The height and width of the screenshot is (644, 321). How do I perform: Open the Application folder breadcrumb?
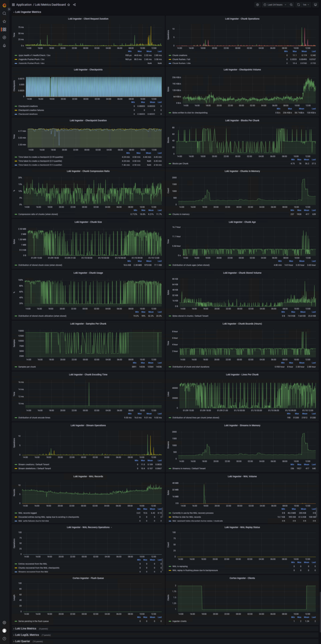[24, 4]
